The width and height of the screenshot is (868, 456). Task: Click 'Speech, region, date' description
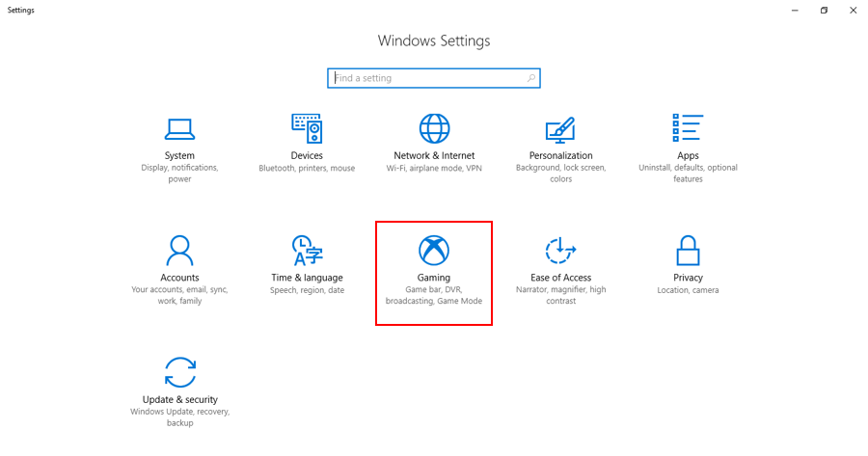click(x=308, y=290)
